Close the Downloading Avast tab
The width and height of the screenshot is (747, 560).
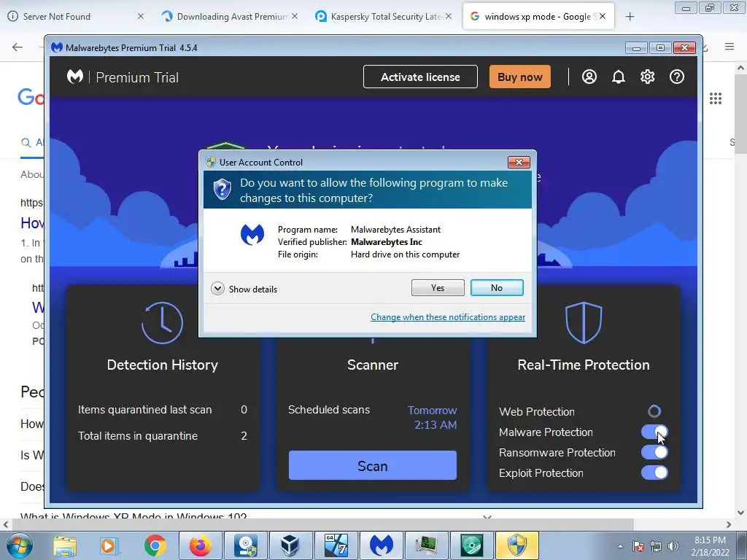coord(295,16)
